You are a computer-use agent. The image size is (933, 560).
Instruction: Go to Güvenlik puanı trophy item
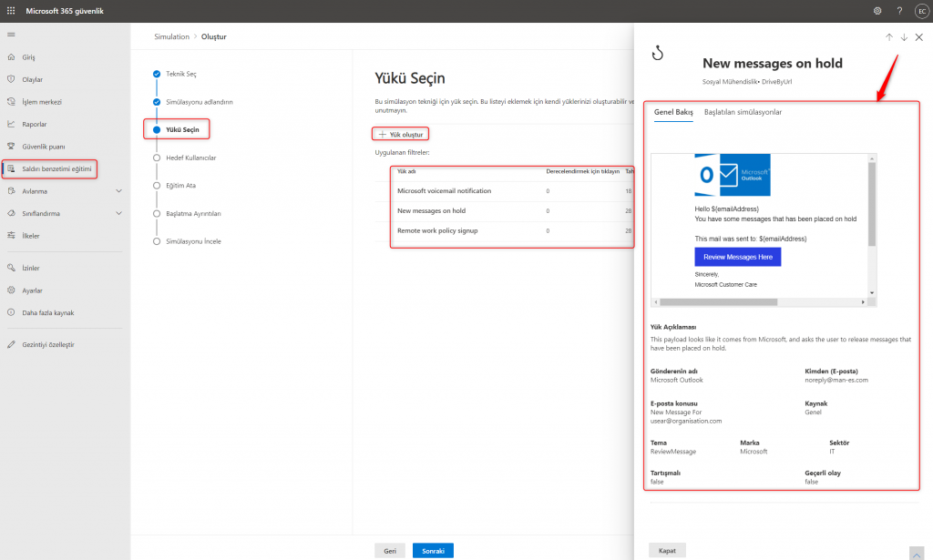pos(43,146)
